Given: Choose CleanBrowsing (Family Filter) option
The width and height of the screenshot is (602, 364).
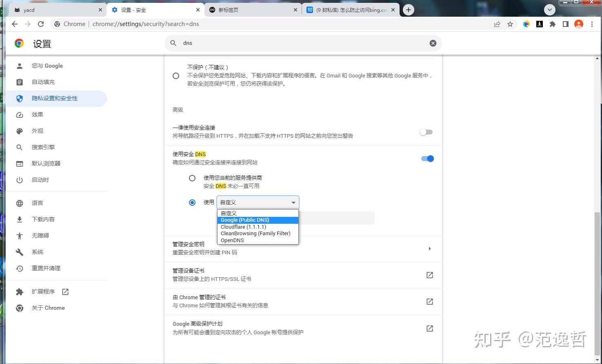Looking at the screenshot, I should (258, 234).
